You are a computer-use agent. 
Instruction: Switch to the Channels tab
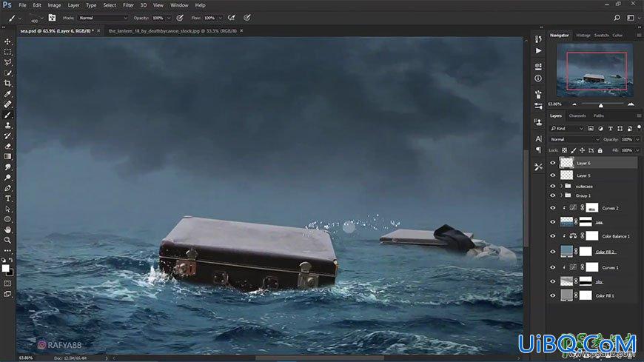pos(577,116)
